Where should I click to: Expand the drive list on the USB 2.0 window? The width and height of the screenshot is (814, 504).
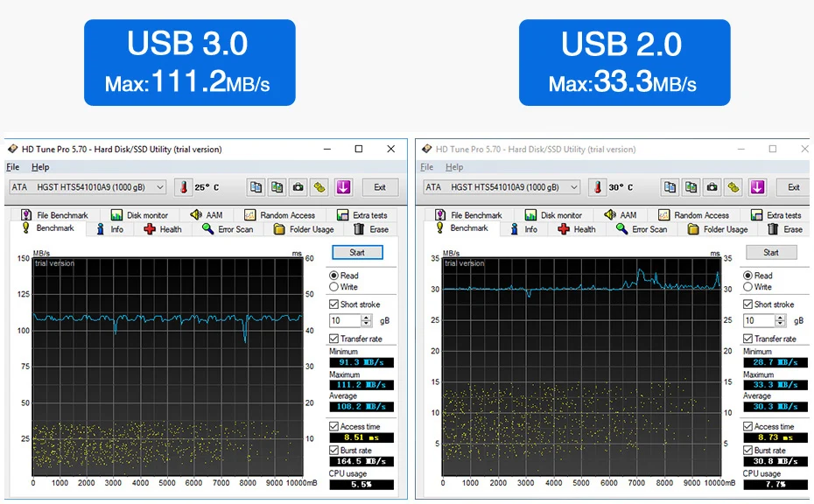pyautogui.click(x=573, y=186)
